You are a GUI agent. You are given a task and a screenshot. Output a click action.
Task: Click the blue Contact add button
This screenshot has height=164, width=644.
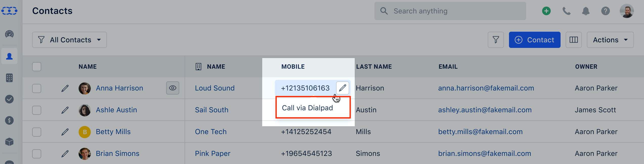coord(535,40)
